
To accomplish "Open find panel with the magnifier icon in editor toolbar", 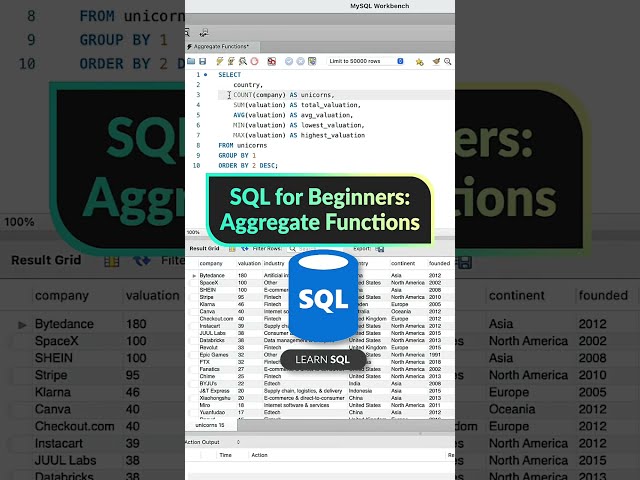I will (448, 61).
